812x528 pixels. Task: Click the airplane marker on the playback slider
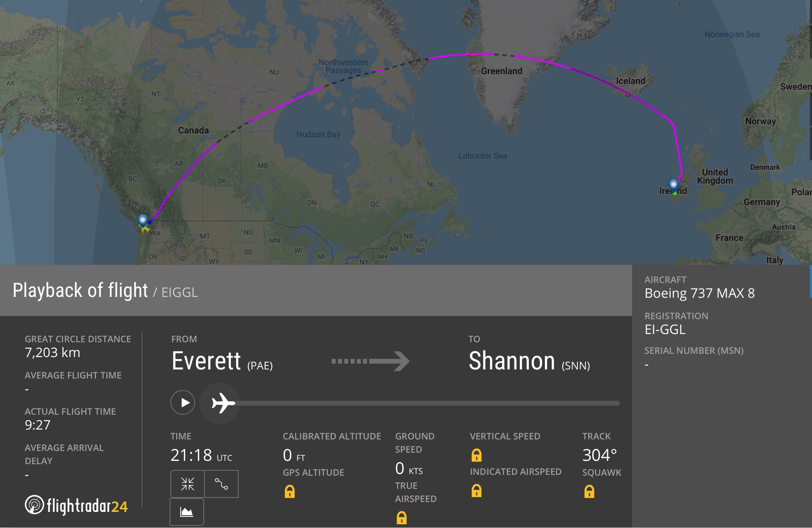pos(223,403)
